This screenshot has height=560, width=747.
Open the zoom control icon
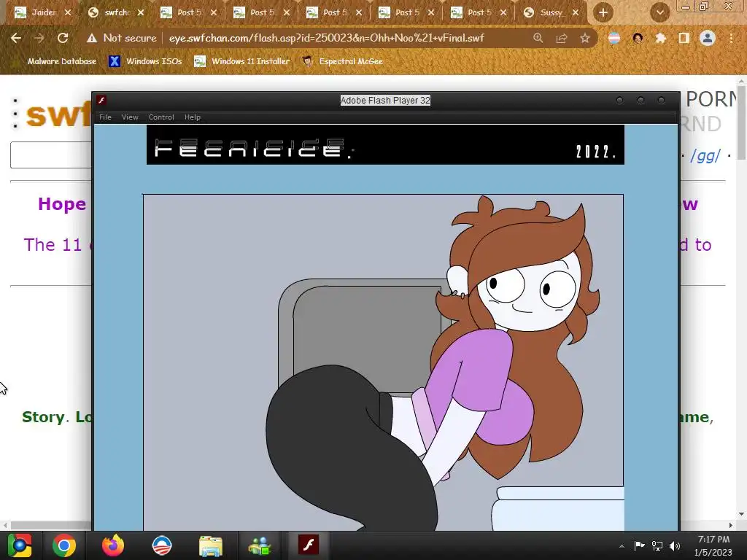coord(538,38)
